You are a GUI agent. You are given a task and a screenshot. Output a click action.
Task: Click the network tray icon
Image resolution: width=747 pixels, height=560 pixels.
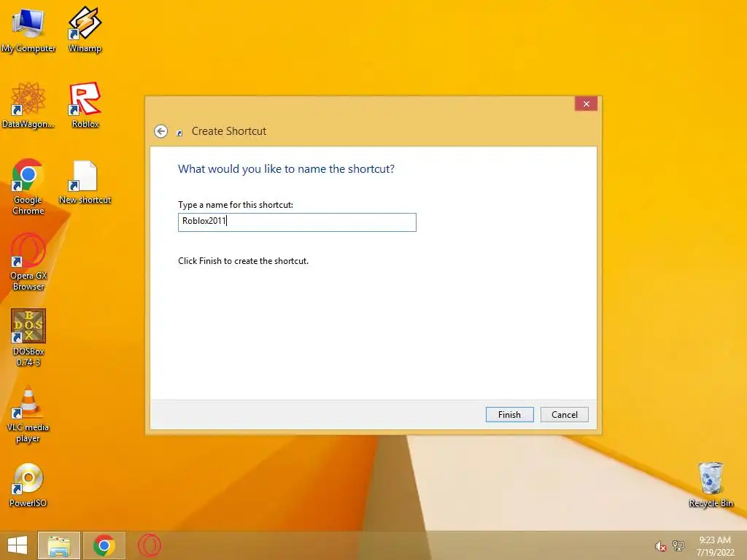pyautogui.click(x=678, y=545)
